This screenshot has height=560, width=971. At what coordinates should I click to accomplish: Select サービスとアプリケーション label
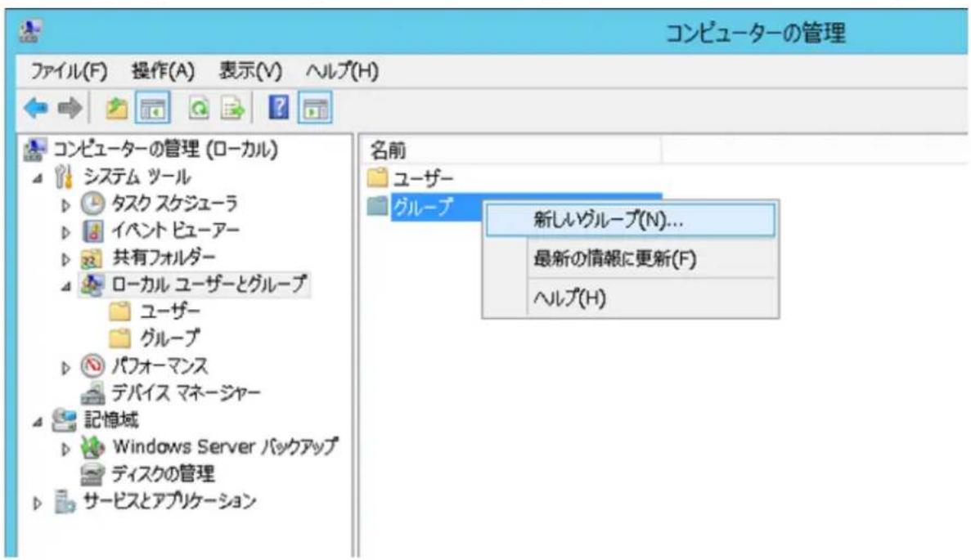point(169,501)
